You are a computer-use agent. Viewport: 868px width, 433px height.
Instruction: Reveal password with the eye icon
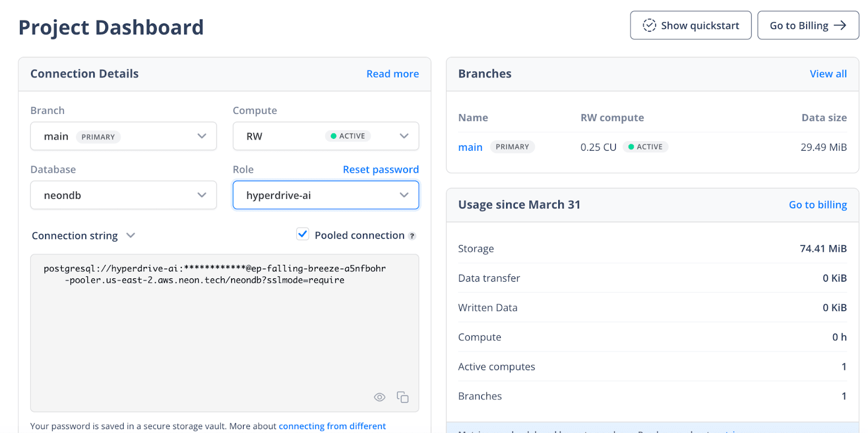click(x=379, y=397)
